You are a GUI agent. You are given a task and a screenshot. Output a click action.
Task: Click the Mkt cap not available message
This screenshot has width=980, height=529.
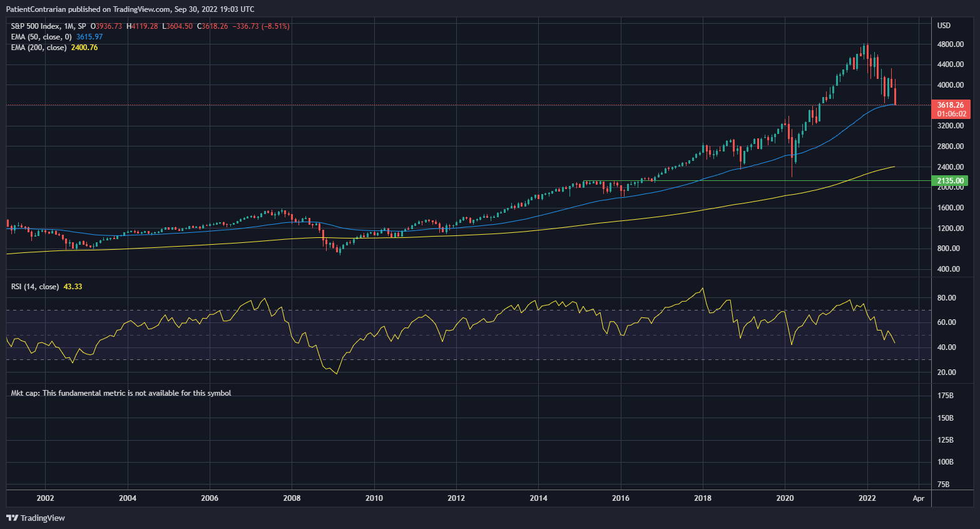point(121,393)
